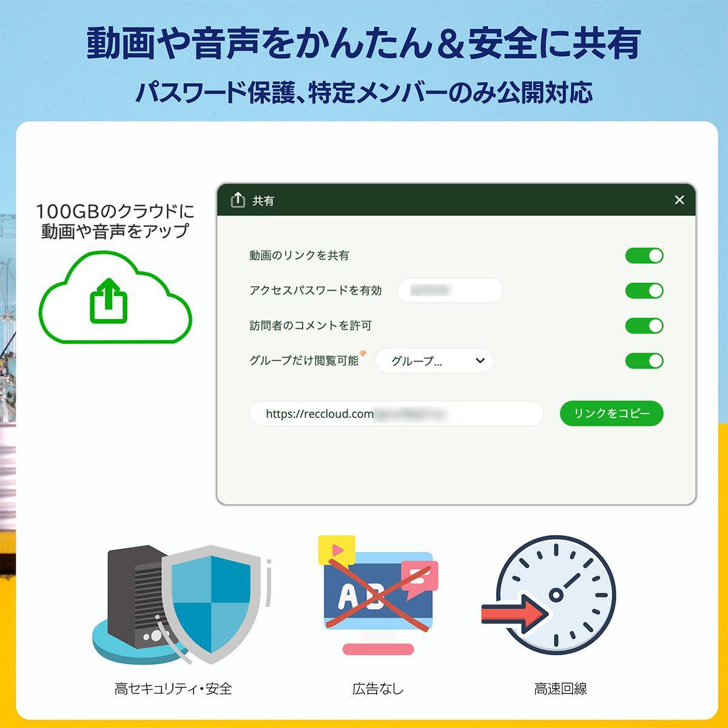Click the 広告なし label
The height and width of the screenshot is (728, 728).
pyautogui.click(x=378, y=689)
